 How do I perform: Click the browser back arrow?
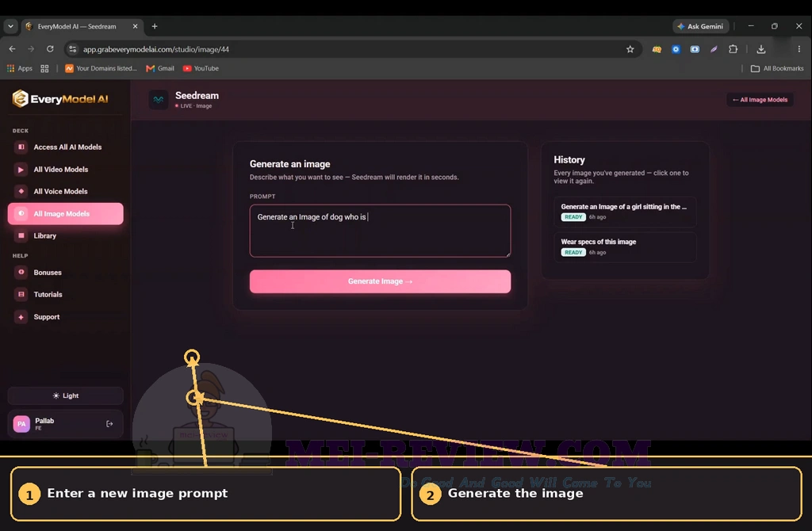click(13, 49)
